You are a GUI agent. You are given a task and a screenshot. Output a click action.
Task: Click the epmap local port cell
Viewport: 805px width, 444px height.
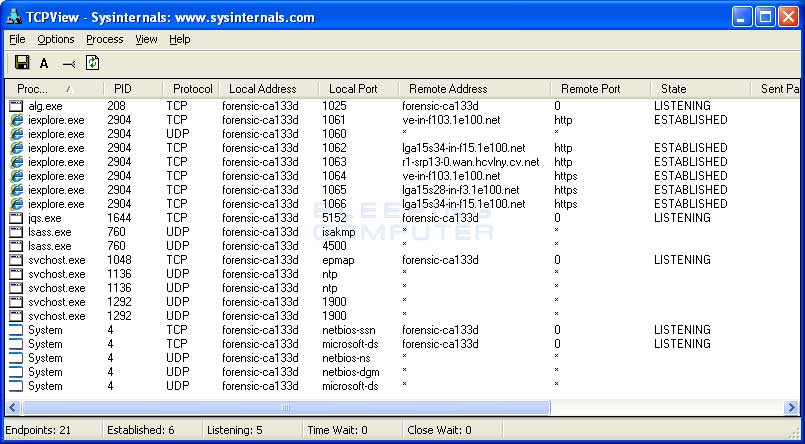[338, 260]
